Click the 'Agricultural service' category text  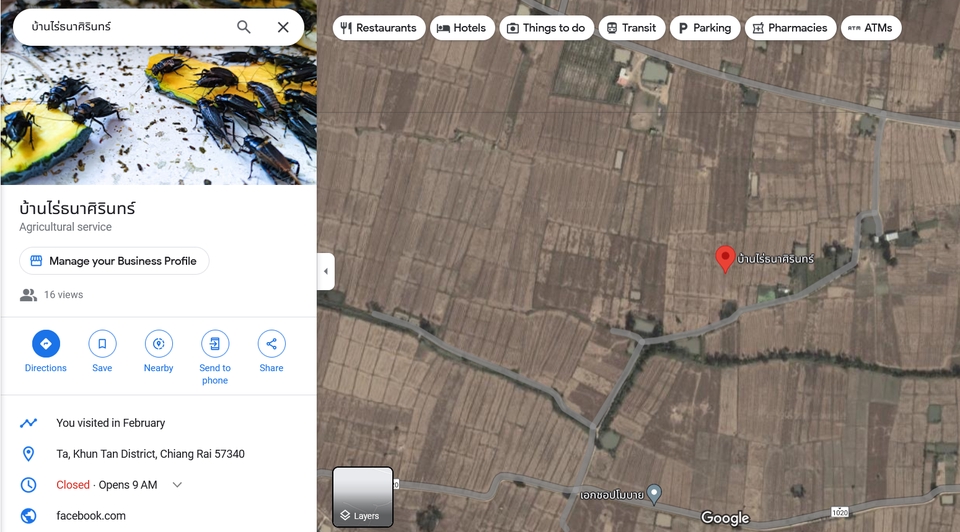point(66,227)
